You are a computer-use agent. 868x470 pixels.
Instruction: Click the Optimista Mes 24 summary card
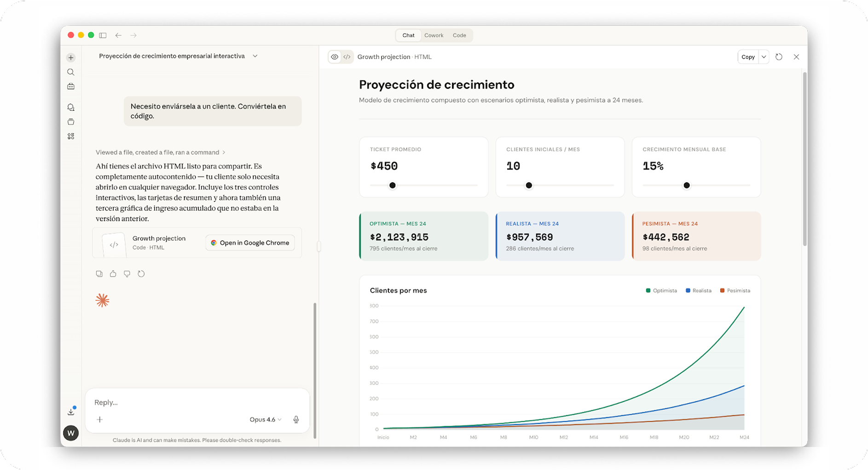coord(423,236)
